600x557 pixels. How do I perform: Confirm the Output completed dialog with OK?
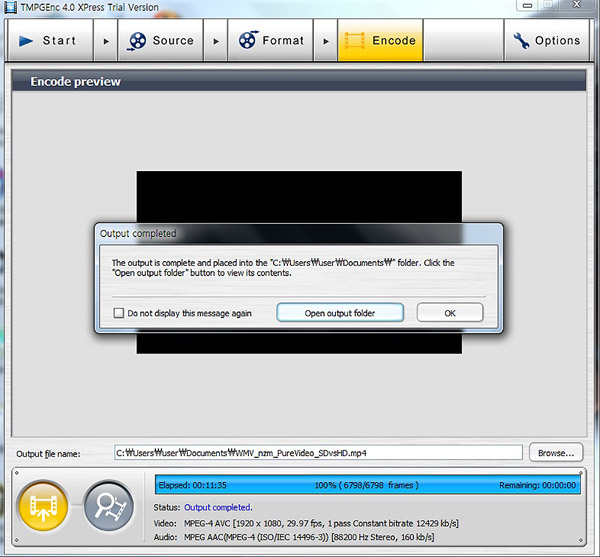450,313
